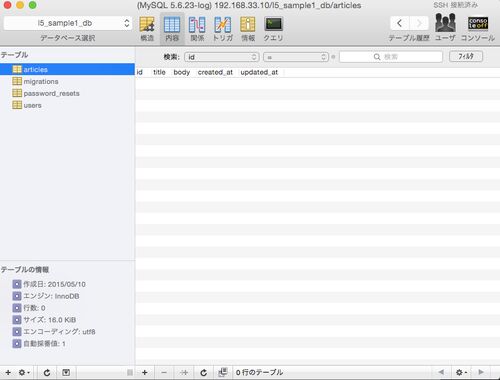500x380 pixels.
Task: Click the テーブルの情報 section header
Action: pos(25,270)
